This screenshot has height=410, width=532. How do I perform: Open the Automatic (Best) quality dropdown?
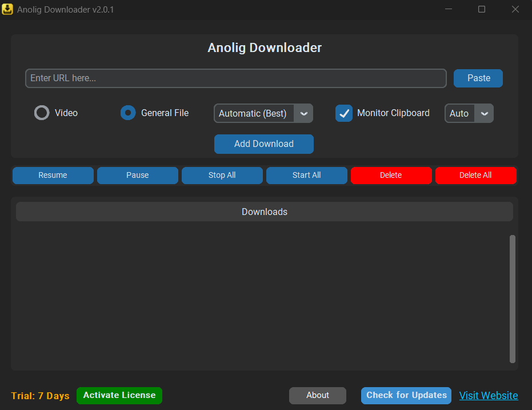tap(263, 113)
